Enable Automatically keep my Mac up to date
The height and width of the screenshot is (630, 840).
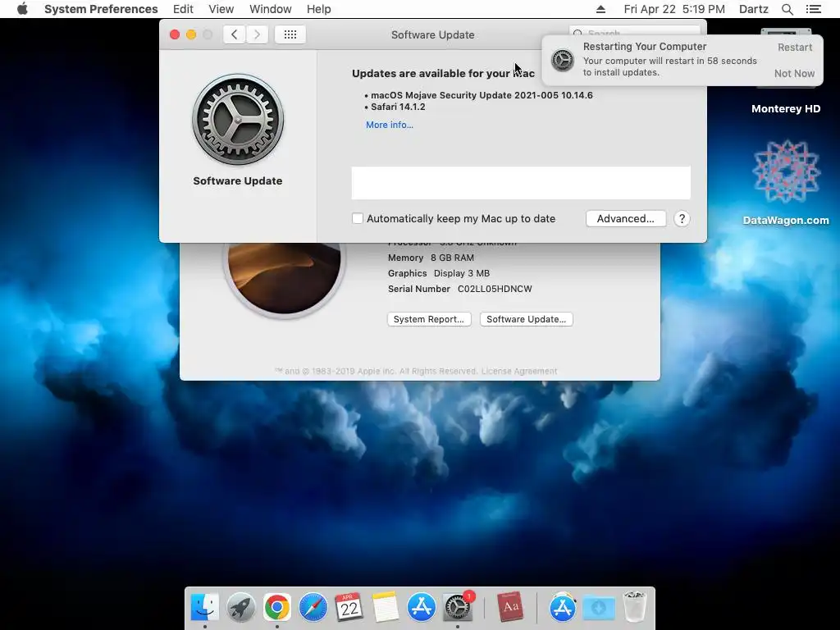pyautogui.click(x=358, y=218)
